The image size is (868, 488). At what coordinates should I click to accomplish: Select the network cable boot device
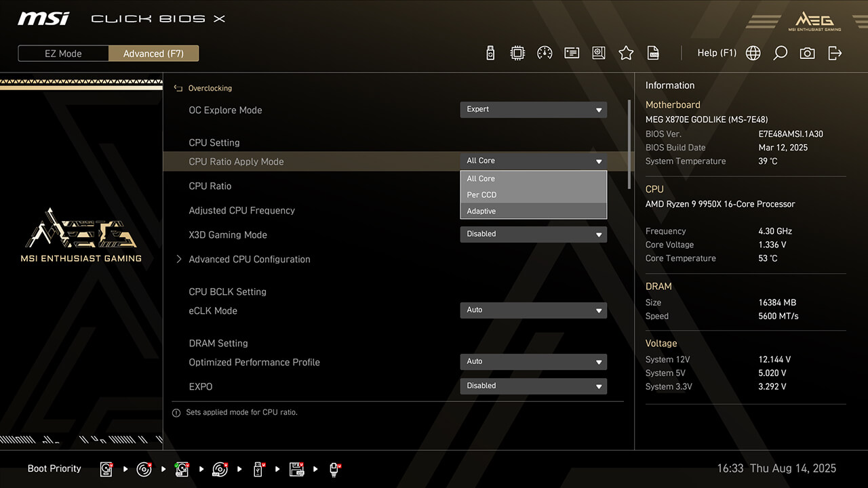[334, 469]
